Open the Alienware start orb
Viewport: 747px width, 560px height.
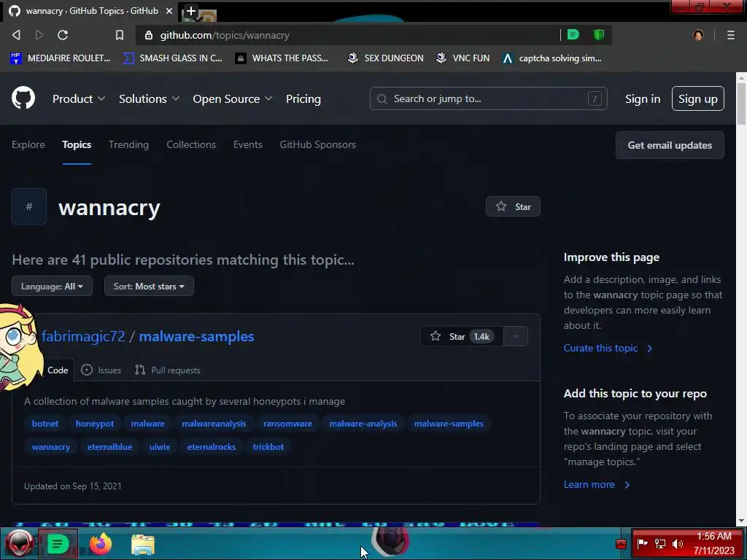click(20, 544)
